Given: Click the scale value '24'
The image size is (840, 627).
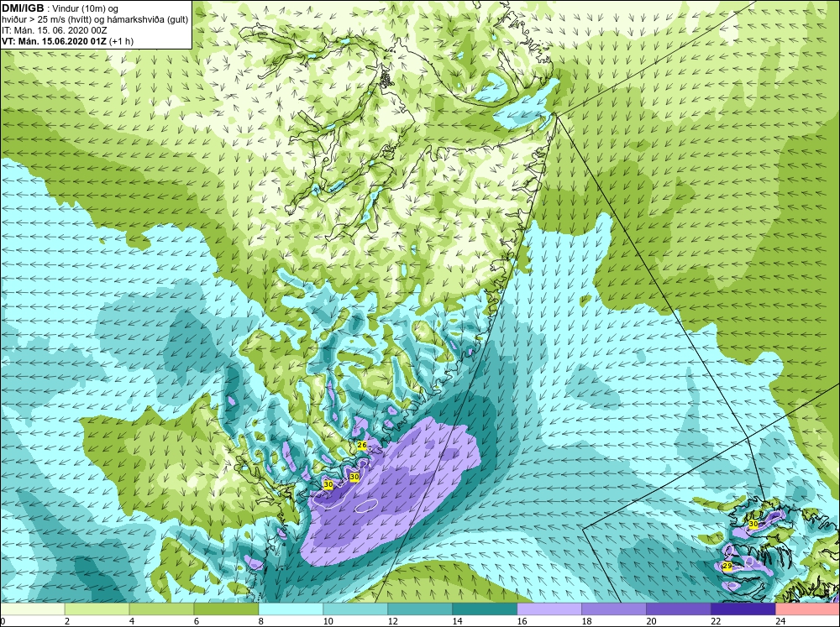Looking at the screenshot, I should [x=780, y=621].
